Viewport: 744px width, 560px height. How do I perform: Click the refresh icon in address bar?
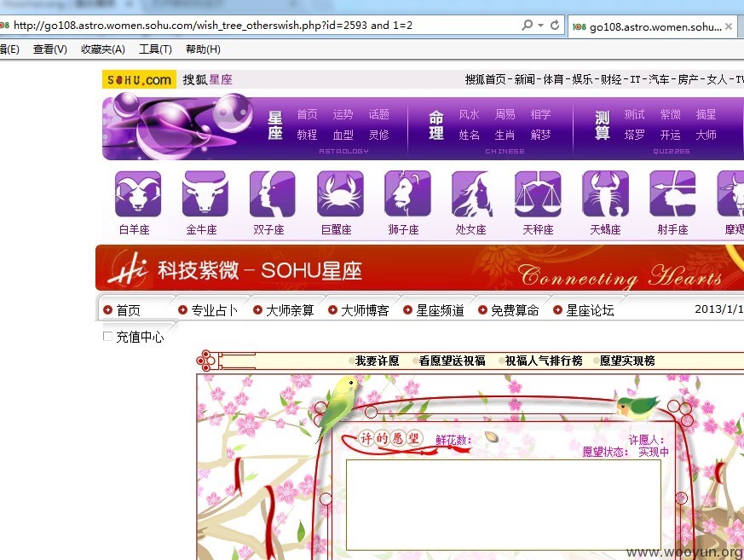[554, 26]
